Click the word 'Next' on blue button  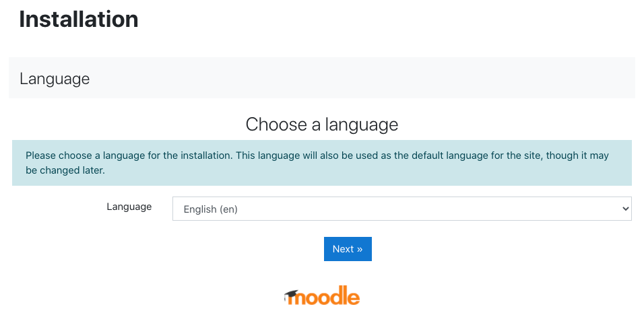pos(344,249)
